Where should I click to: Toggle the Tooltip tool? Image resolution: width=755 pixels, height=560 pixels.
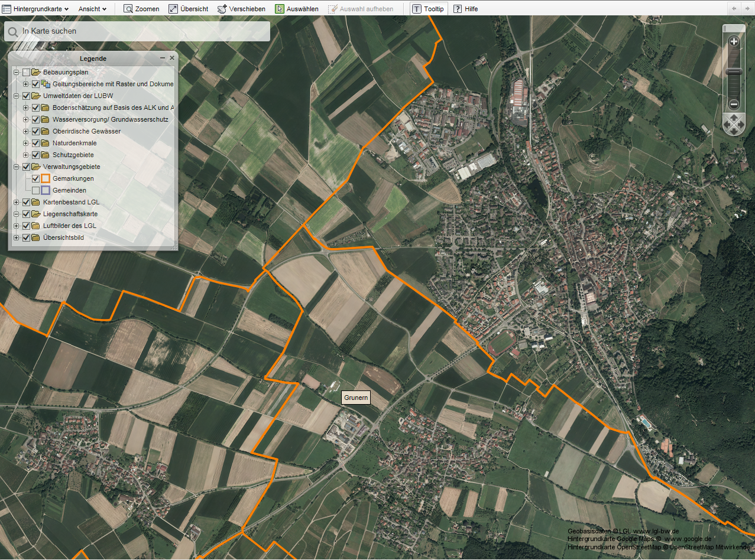point(427,9)
